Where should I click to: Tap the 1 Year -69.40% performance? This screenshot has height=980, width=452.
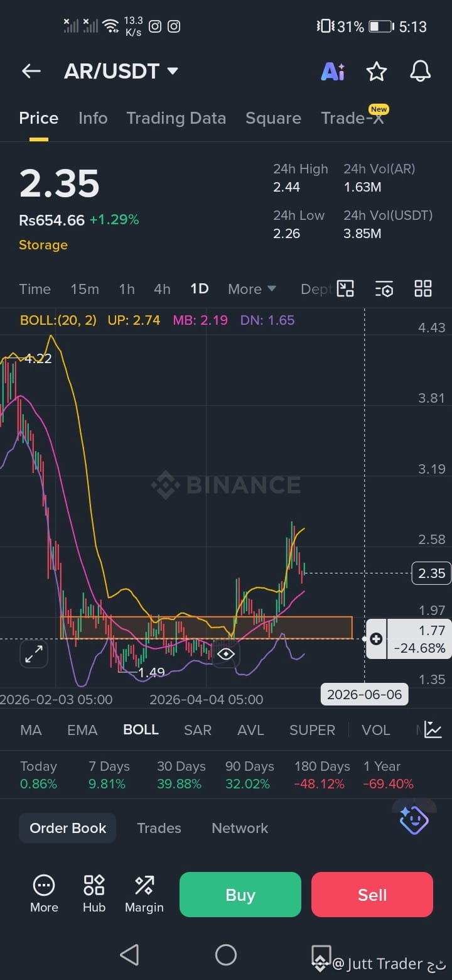pyautogui.click(x=388, y=775)
